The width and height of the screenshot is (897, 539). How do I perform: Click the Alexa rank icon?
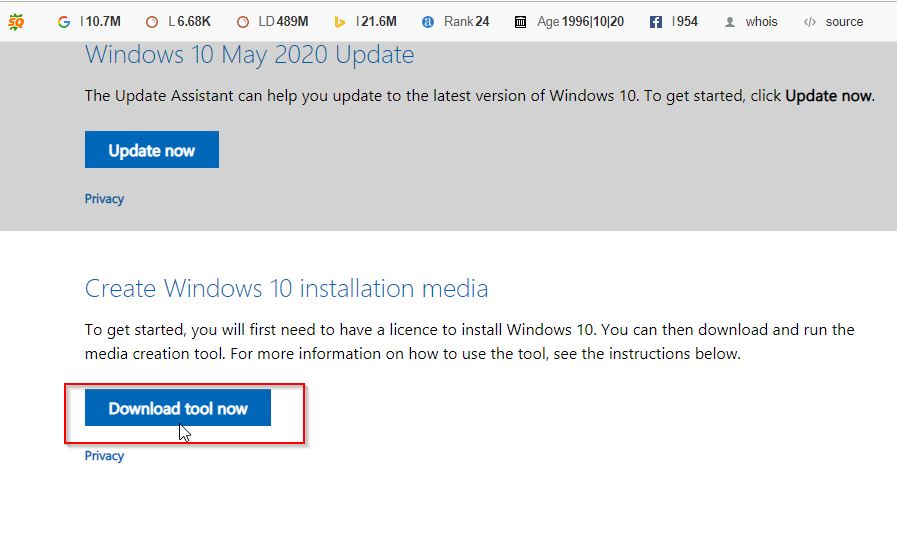tap(428, 22)
